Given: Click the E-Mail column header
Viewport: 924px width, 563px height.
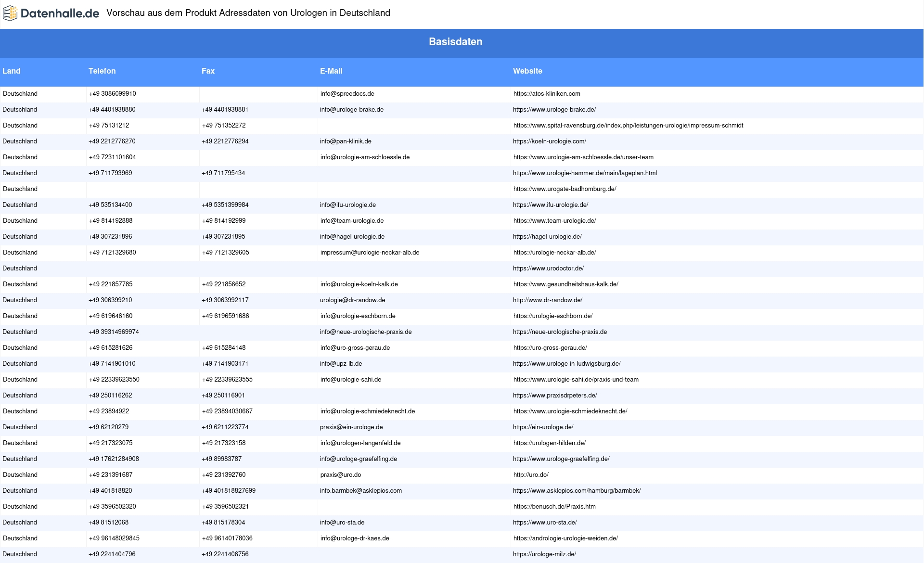Looking at the screenshot, I should 331,71.
